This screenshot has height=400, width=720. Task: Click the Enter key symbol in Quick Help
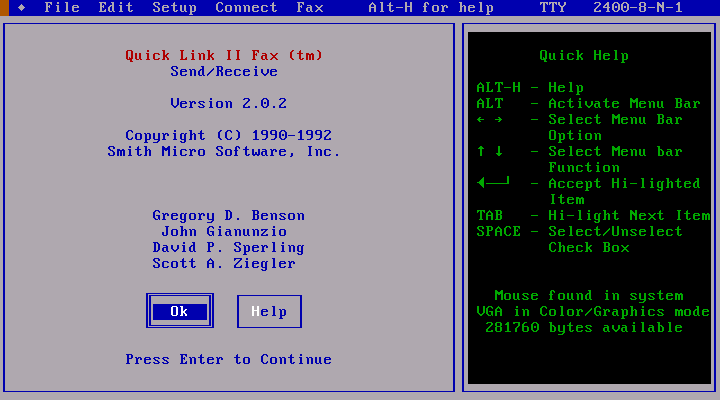[x=494, y=182]
